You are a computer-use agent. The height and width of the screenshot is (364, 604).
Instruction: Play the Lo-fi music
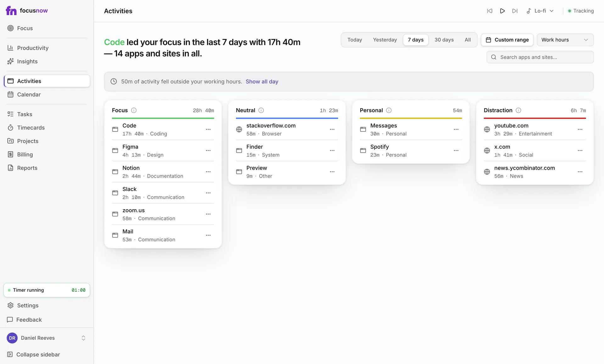(x=502, y=11)
